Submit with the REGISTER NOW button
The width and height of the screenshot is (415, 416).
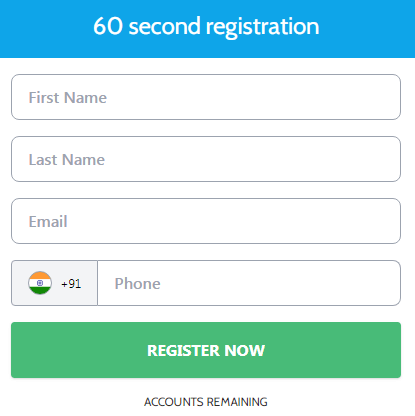pos(206,350)
